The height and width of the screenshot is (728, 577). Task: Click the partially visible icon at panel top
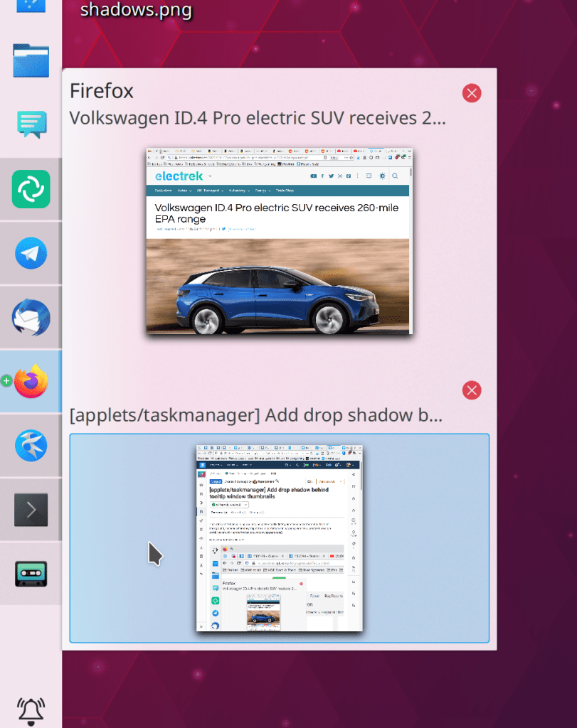tap(31, 6)
